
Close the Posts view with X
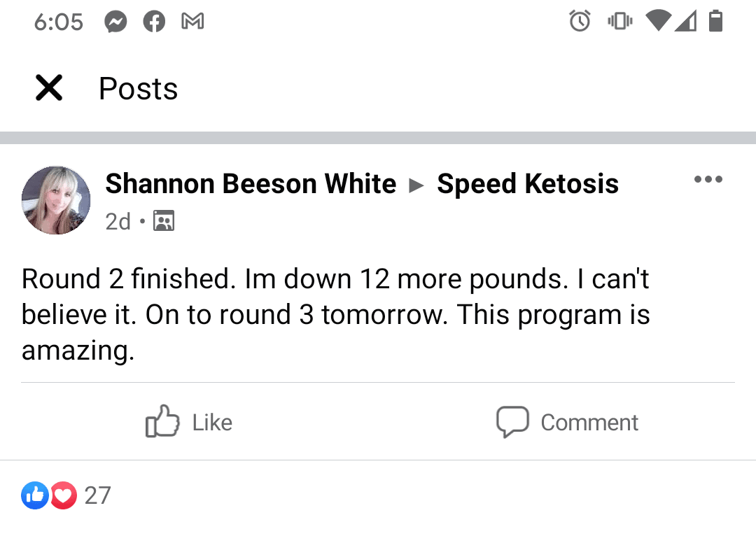(49, 87)
